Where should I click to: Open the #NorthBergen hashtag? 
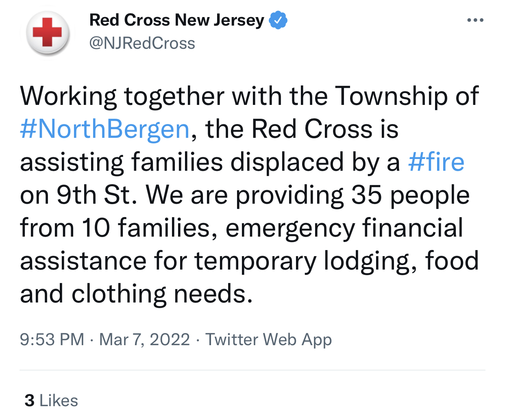[x=105, y=129]
